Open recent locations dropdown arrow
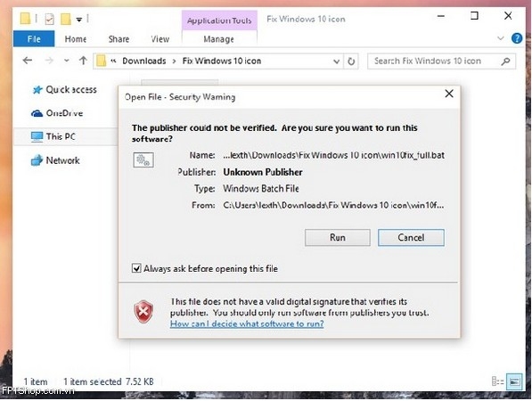532x401 pixels. (x=67, y=61)
